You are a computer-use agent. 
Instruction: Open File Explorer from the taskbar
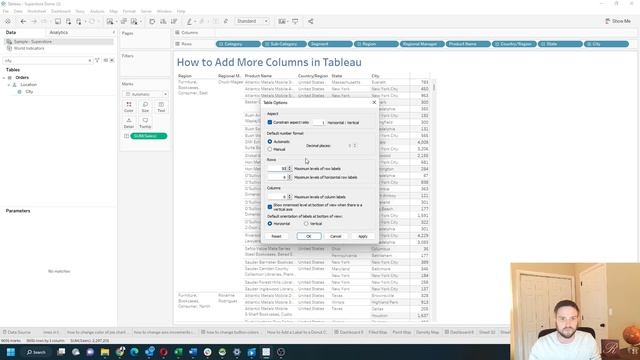(x=105, y=352)
